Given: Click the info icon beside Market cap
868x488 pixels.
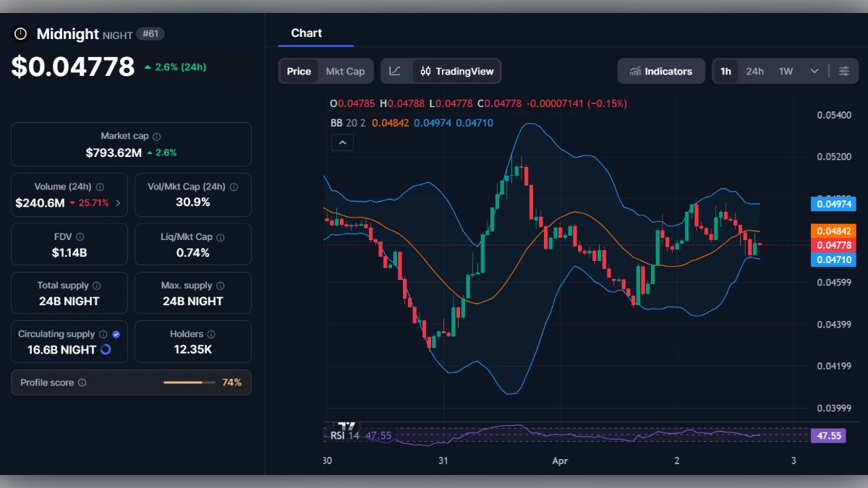Looking at the screenshot, I should [x=156, y=135].
